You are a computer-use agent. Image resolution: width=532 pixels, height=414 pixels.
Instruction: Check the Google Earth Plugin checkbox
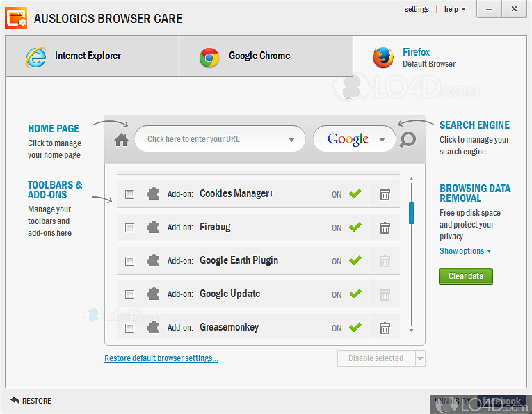tap(129, 262)
